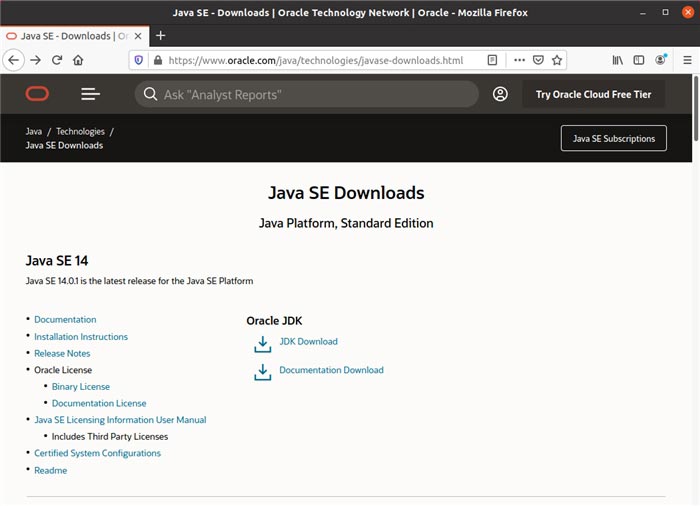Follow the Java breadcrumb link
This screenshot has height=506, width=700.
click(33, 131)
